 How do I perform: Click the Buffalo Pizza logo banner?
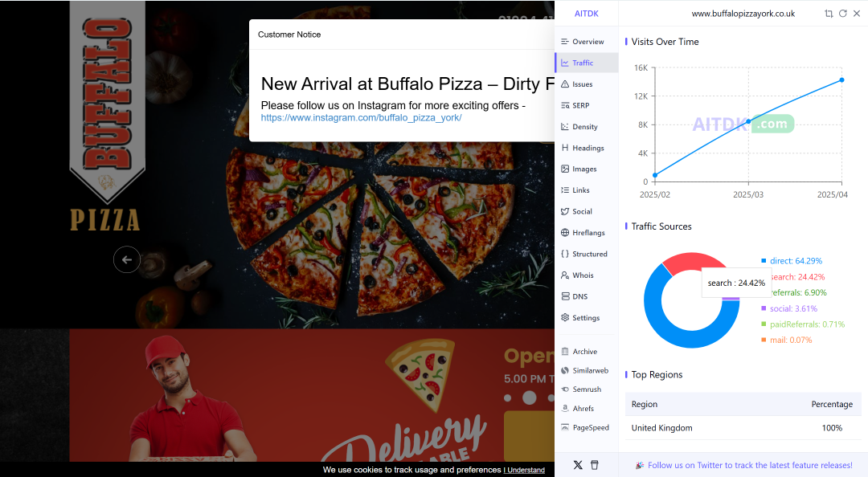pyautogui.click(x=107, y=116)
